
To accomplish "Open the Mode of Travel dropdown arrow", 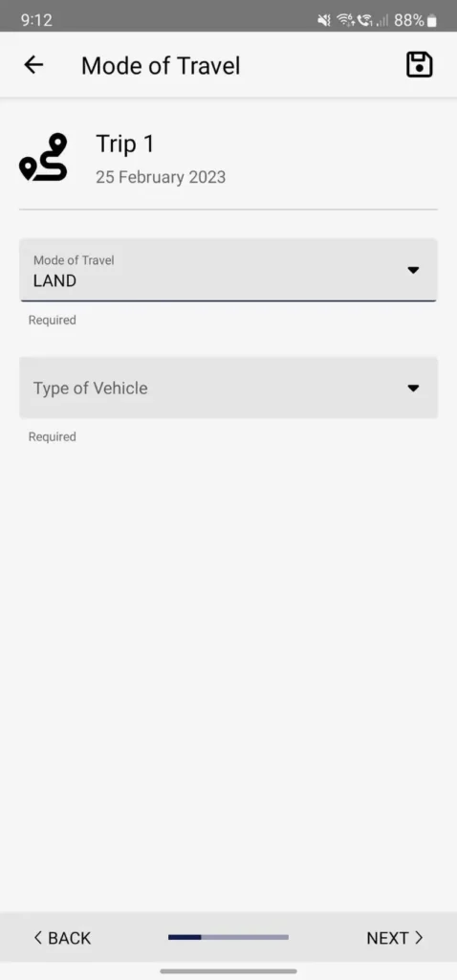I will [413, 270].
